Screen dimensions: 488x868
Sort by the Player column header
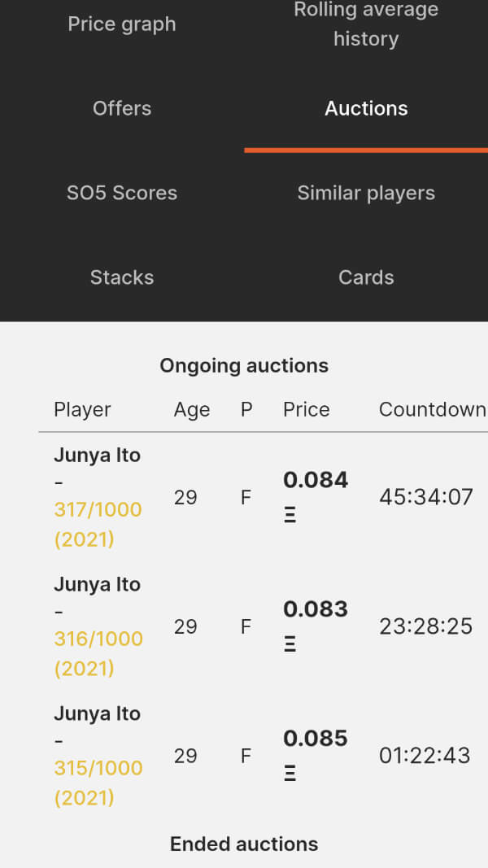(82, 409)
